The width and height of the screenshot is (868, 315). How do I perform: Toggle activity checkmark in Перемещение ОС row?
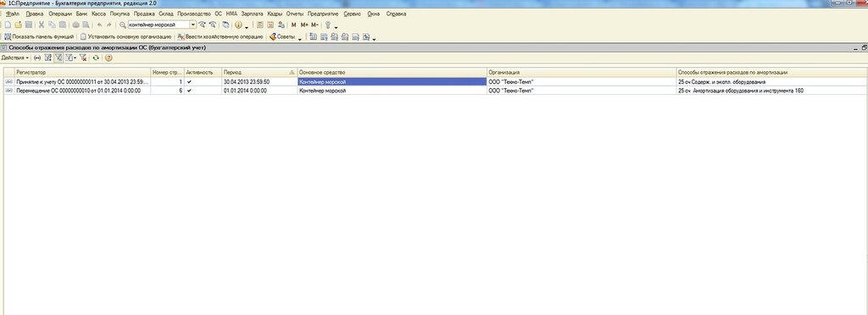(x=190, y=91)
